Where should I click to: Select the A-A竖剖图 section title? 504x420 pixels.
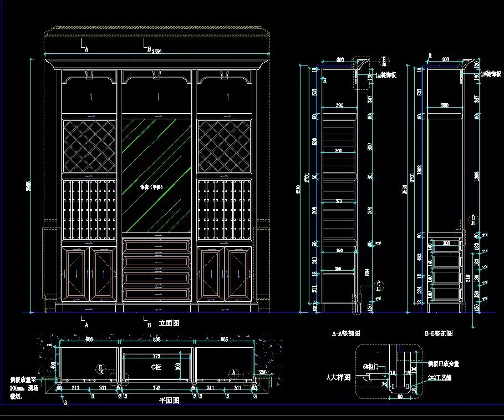(x=346, y=333)
